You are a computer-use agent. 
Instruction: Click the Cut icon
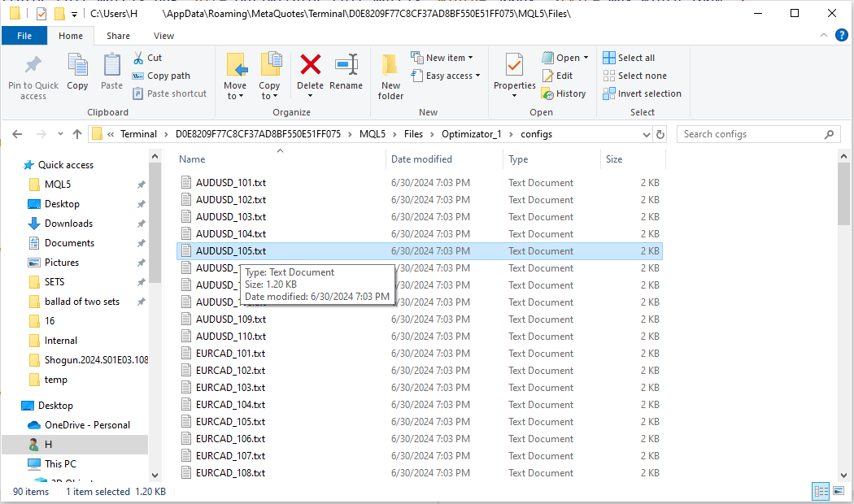click(x=148, y=57)
